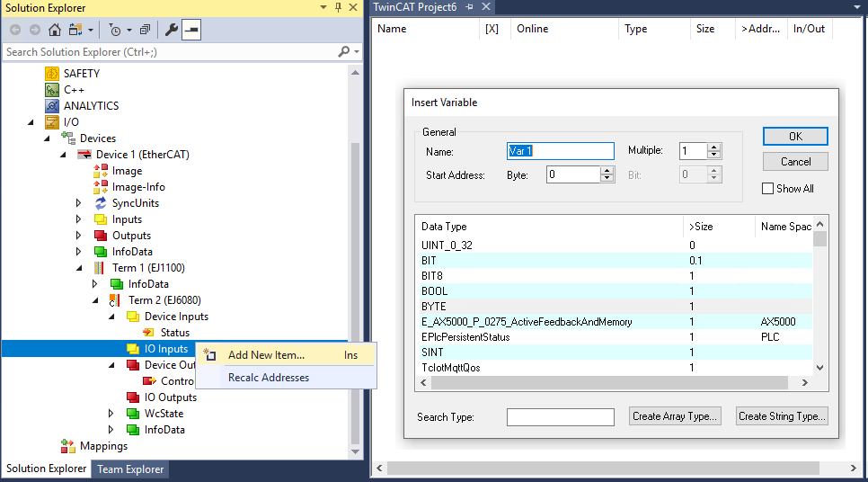The width and height of the screenshot is (868, 482).
Task: Click the Switch Views icon in toolbar
Action: click(75, 30)
